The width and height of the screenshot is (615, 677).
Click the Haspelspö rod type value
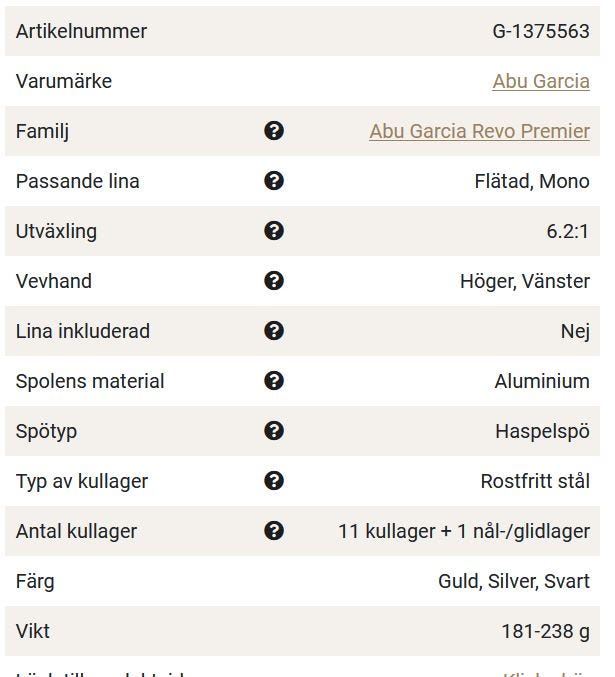click(x=542, y=431)
